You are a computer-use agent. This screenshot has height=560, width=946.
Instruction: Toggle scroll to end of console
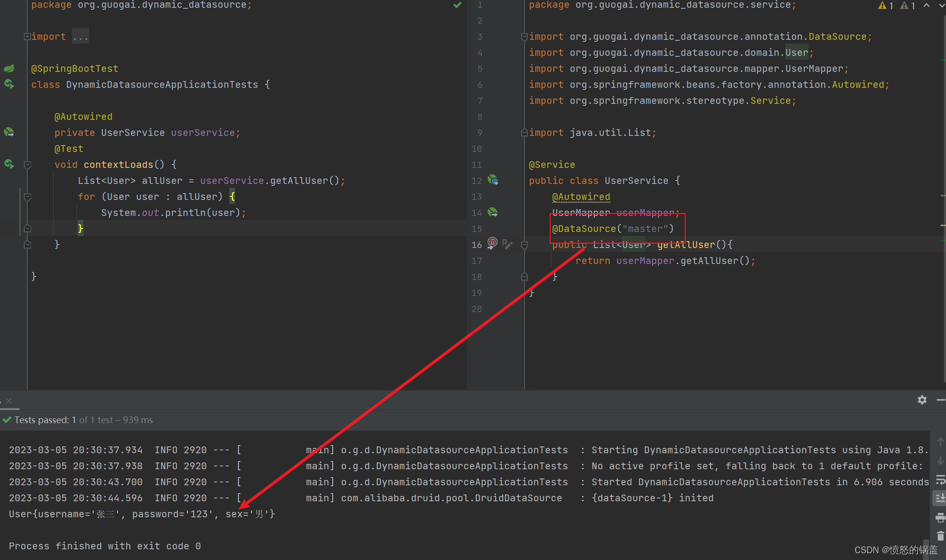point(940,498)
